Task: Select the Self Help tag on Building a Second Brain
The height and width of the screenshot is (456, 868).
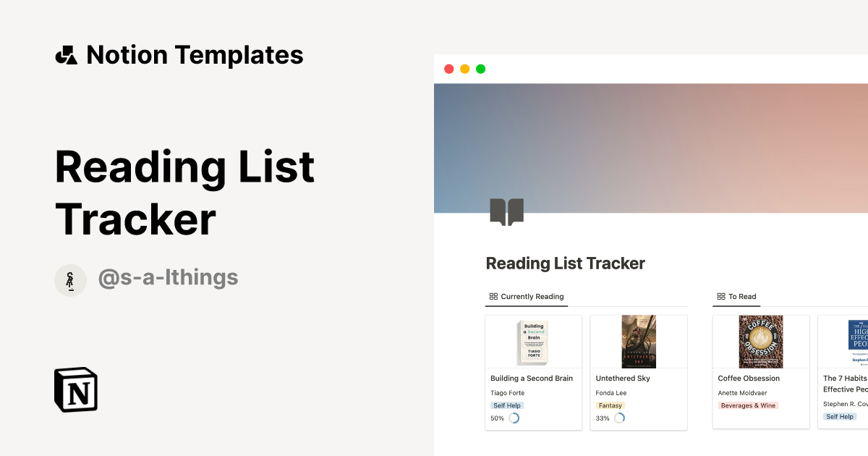Action: [506, 405]
